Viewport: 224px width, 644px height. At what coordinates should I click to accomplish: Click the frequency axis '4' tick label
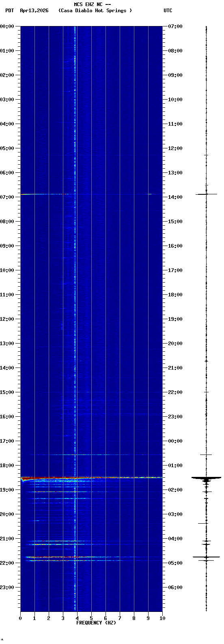[x=77, y=618]
